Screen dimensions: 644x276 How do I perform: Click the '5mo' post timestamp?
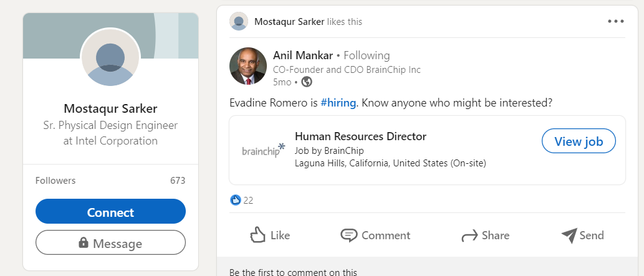[282, 82]
